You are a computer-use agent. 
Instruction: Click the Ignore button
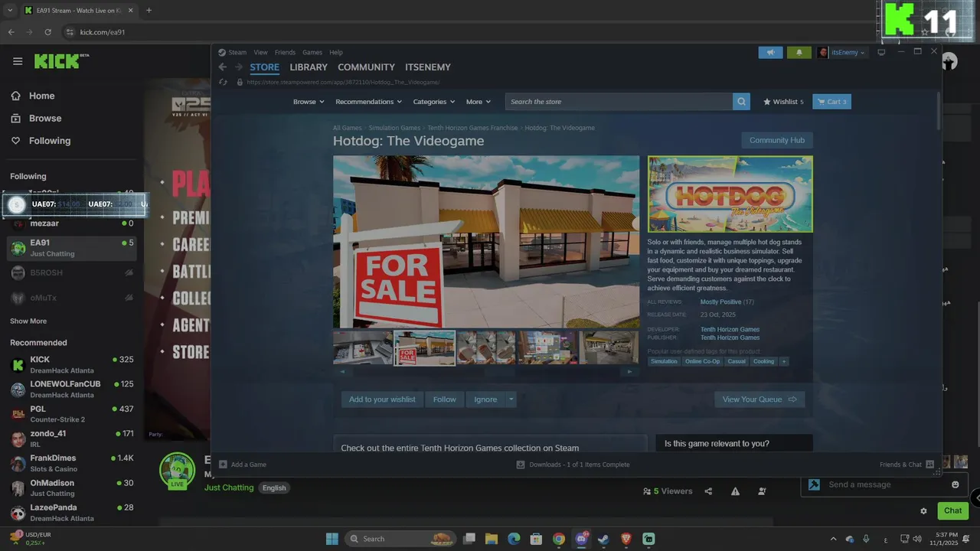[x=485, y=399]
